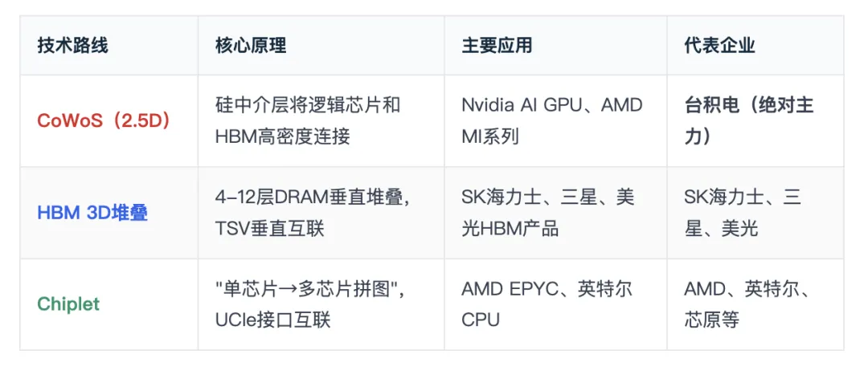The image size is (868, 379).
Task: Click the UCIe接口互联 text line
Action: (273, 320)
